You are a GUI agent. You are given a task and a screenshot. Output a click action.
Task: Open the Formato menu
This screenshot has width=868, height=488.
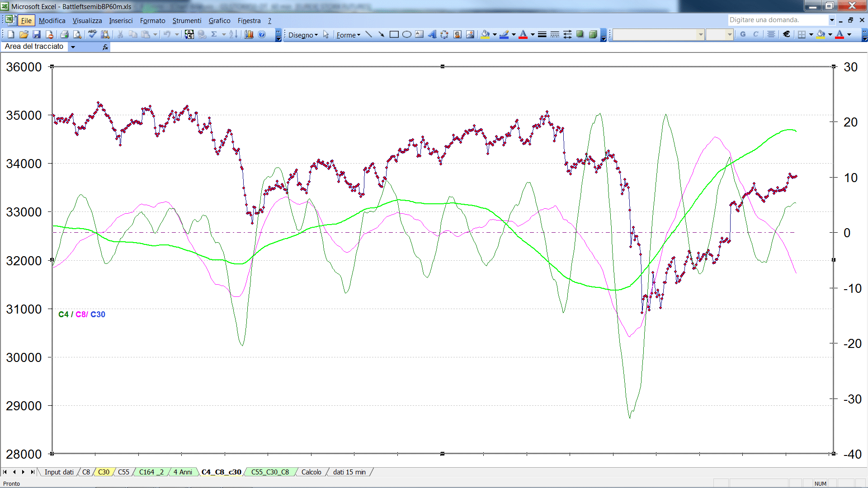pyautogui.click(x=152, y=20)
